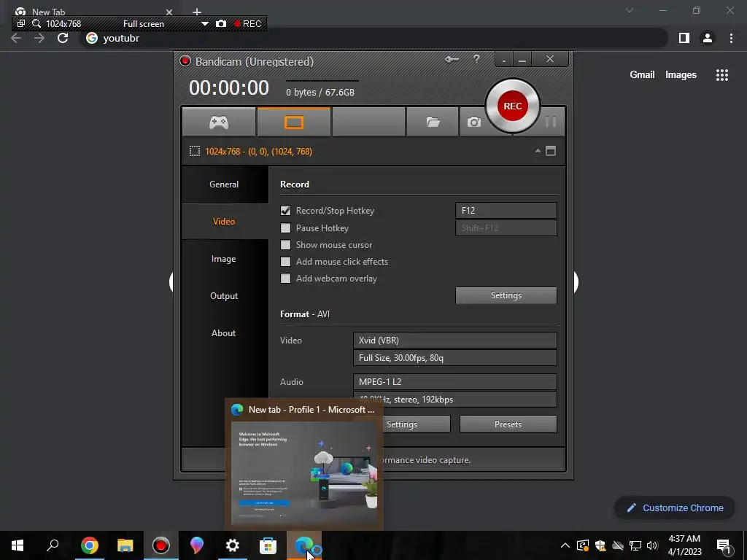Click the camera icon in the overlay recording bar
747x560 pixels.
click(x=221, y=23)
